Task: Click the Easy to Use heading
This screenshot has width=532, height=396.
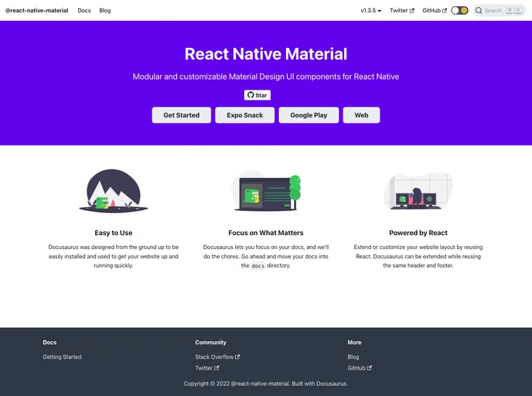Action: (x=114, y=233)
